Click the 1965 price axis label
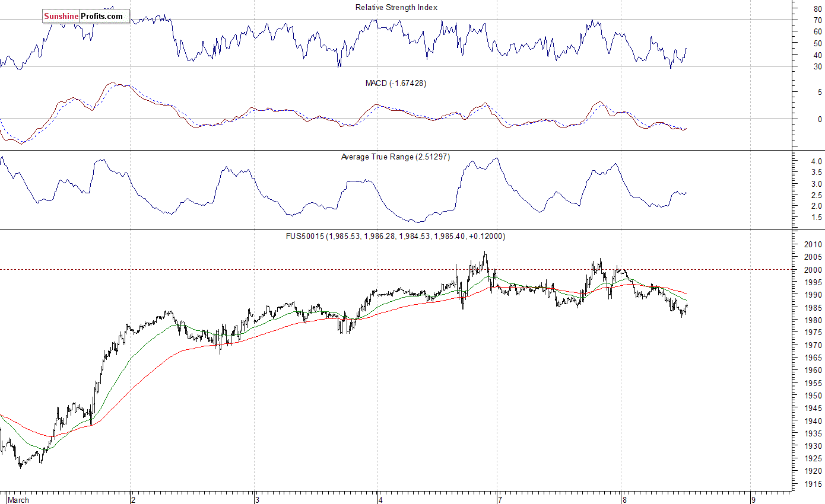This screenshot has width=825, height=504. click(x=814, y=358)
